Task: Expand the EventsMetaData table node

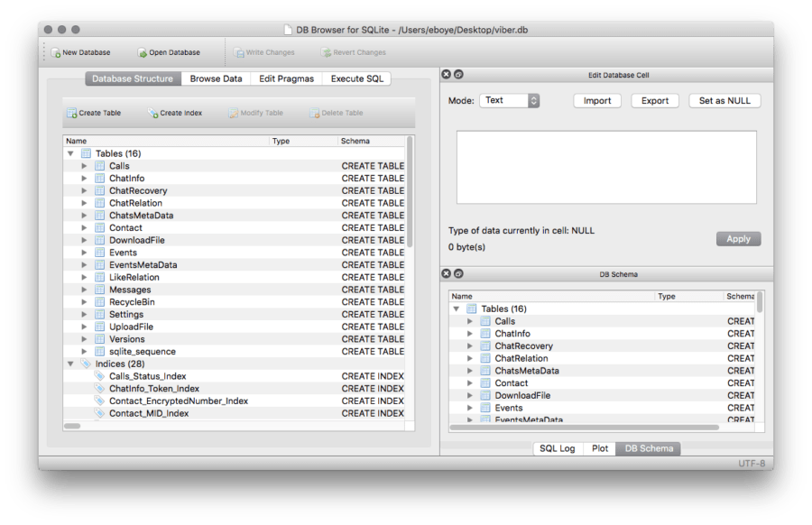Action: 84,264
